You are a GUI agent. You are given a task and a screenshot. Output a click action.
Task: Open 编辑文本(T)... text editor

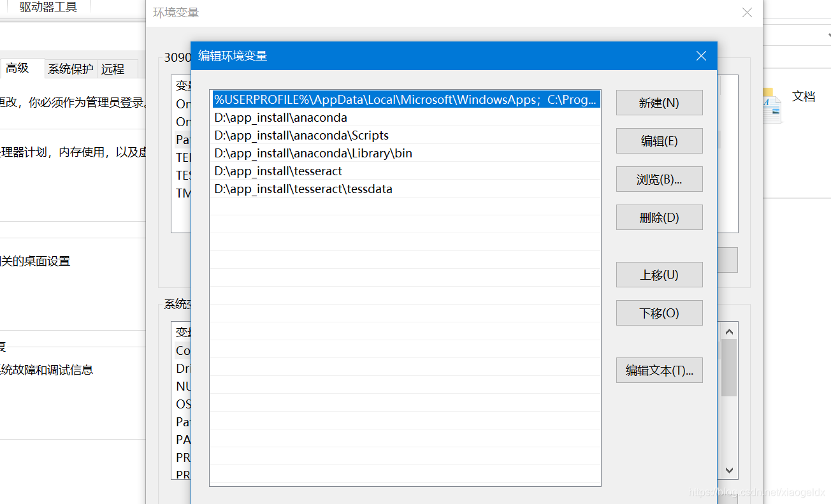659,370
